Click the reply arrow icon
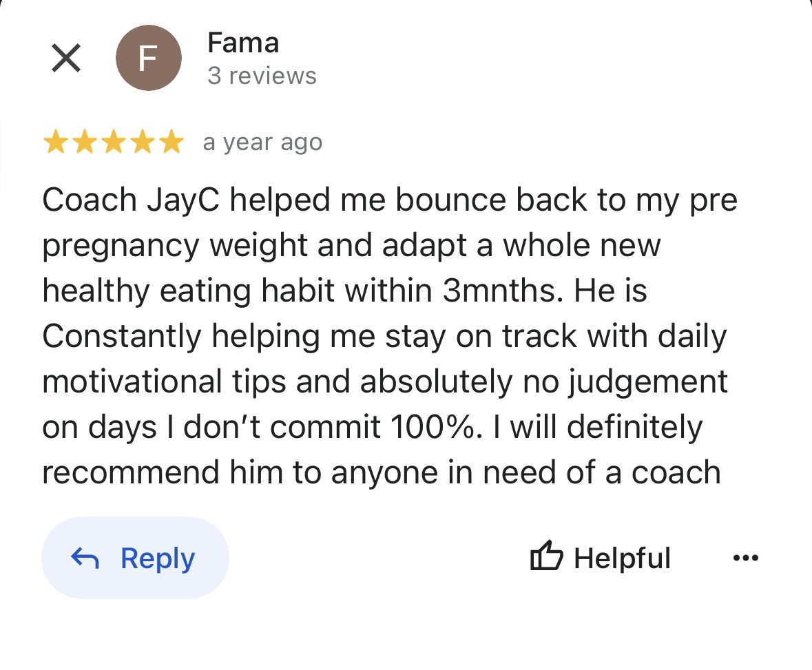812x670 pixels. [85, 558]
